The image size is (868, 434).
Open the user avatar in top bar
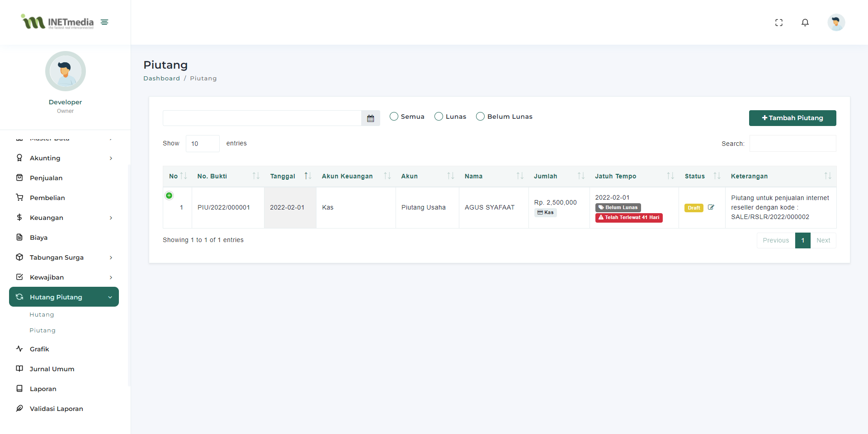[x=836, y=22]
